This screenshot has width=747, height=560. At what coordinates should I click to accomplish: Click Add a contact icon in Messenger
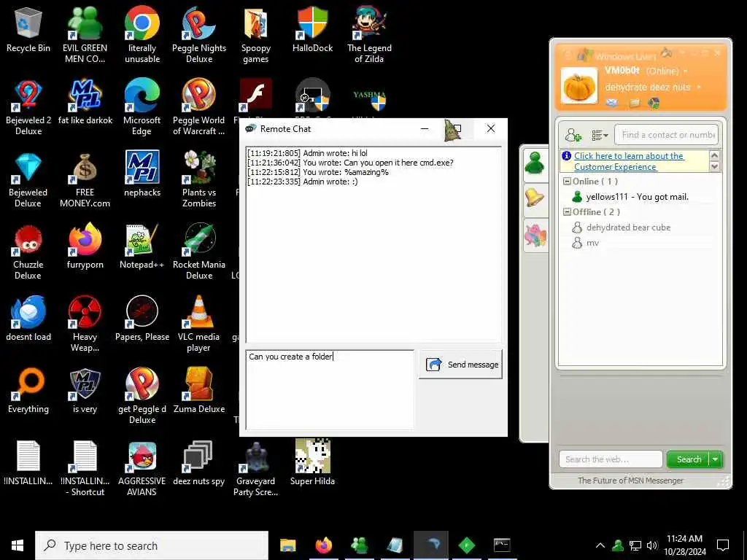(x=573, y=135)
